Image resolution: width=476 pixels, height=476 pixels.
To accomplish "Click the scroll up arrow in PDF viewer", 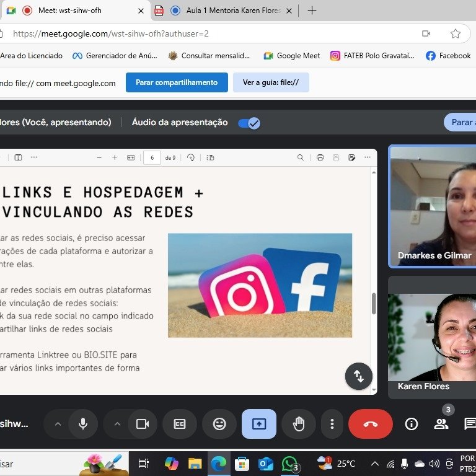I will click(374, 172).
